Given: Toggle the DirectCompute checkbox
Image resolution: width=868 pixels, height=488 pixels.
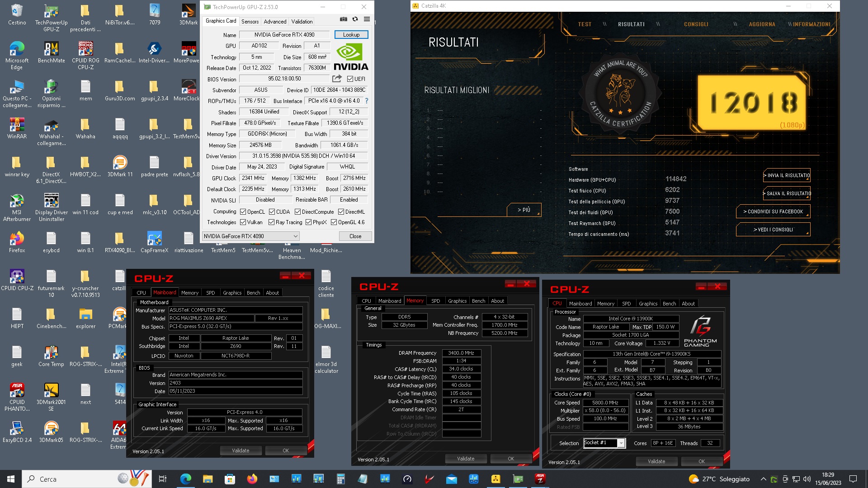Looking at the screenshot, I should coord(297,211).
